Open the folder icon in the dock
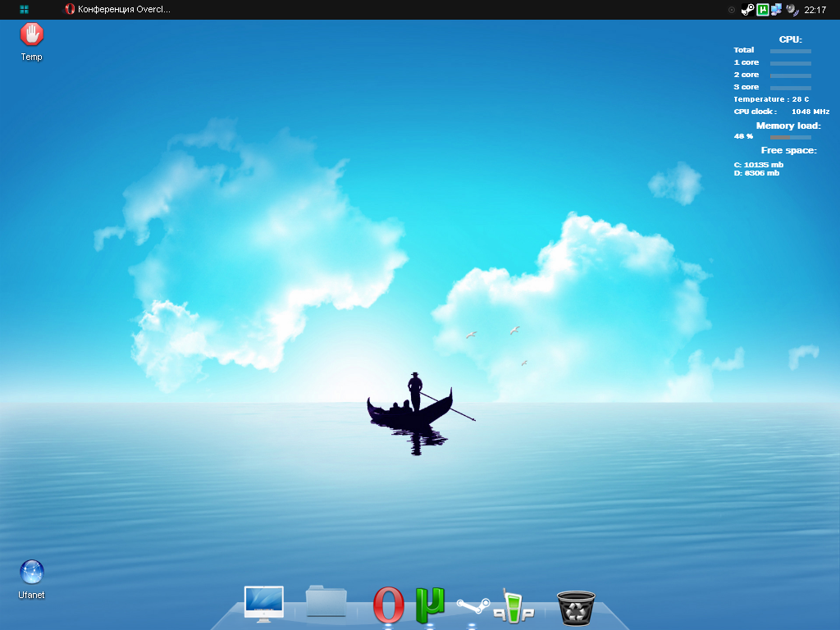 pyautogui.click(x=326, y=602)
